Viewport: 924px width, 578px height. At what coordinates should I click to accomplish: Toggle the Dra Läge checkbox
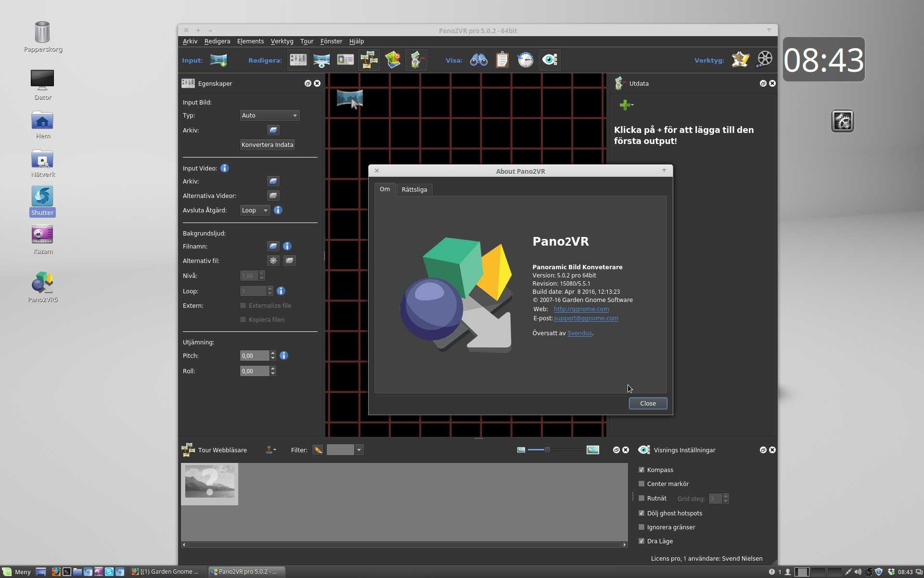pos(642,541)
